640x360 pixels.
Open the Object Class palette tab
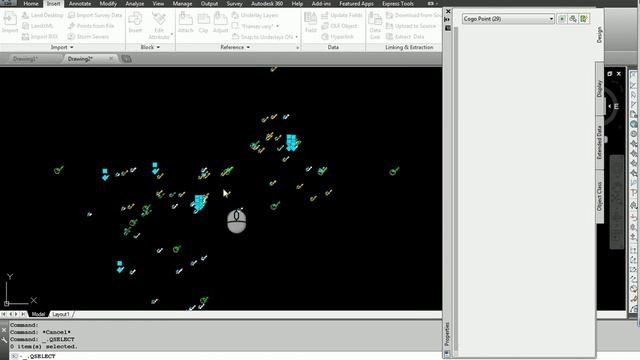pyautogui.click(x=599, y=196)
